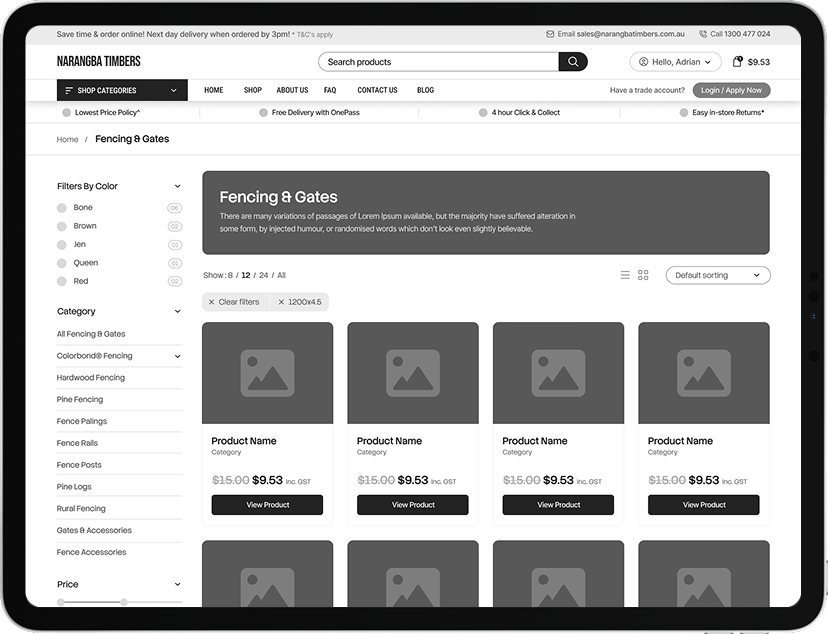Expand the Shop Categories menu

point(121,90)
